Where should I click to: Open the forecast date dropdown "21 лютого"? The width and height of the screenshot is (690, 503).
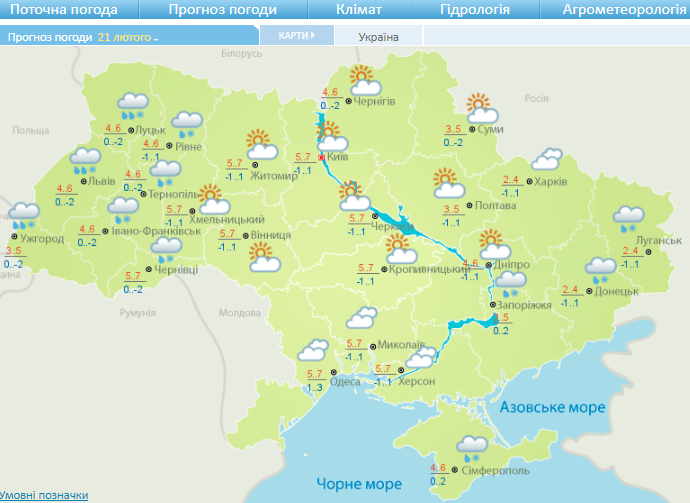[x=128, y=37]
